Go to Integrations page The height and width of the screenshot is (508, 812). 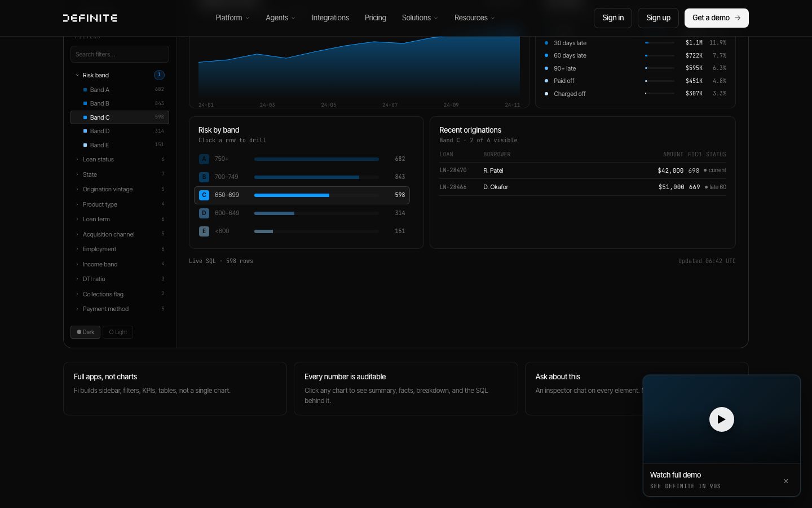330,18
